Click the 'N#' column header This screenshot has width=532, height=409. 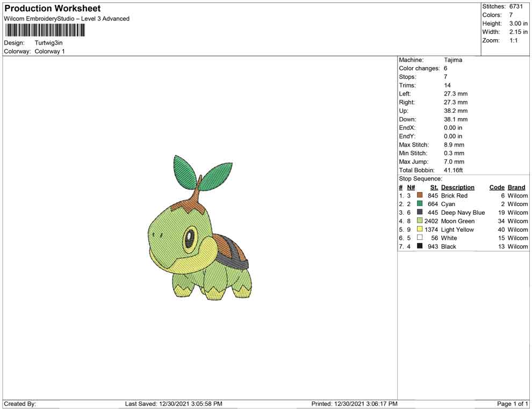(411, 187)
